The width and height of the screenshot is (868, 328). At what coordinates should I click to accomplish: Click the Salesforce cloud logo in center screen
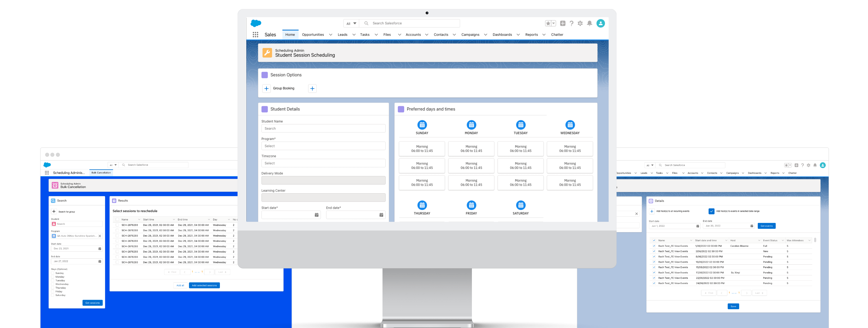256,23
